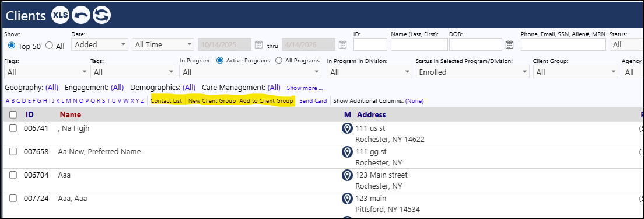Open the Tags dropdown

tap(133, 72)
